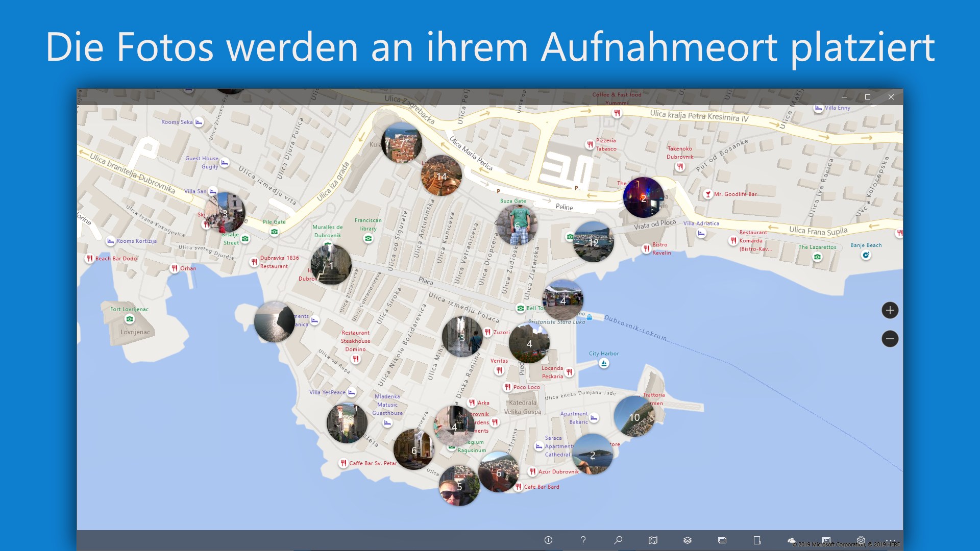Image resolution: width=980 pixels, height=551 pixels.
Task: Select the restaurant fork icon at Mr. Goodlife Bar
Action: click(707, 194)
